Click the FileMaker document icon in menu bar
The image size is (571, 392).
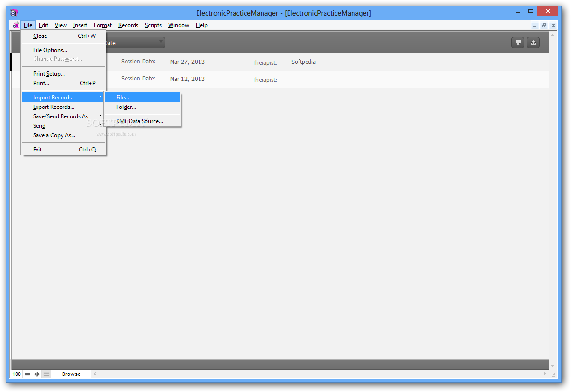click(x=16, y=26)
